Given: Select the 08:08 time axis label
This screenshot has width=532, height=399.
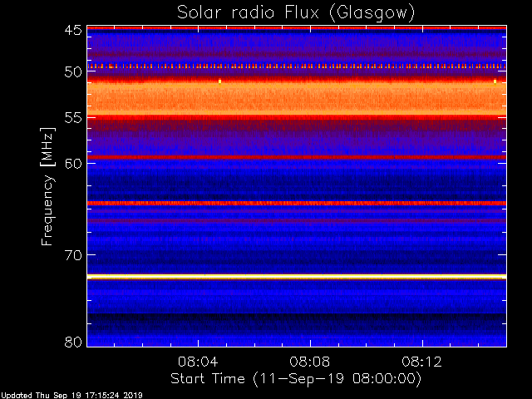Looking at the screenshot, I should click(310, 362).
